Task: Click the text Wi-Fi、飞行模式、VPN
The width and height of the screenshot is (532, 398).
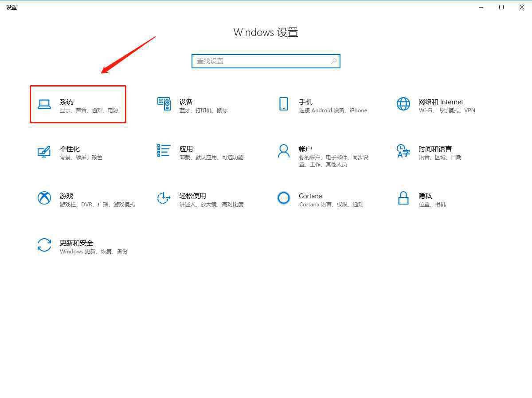Action: click(447, 110)
